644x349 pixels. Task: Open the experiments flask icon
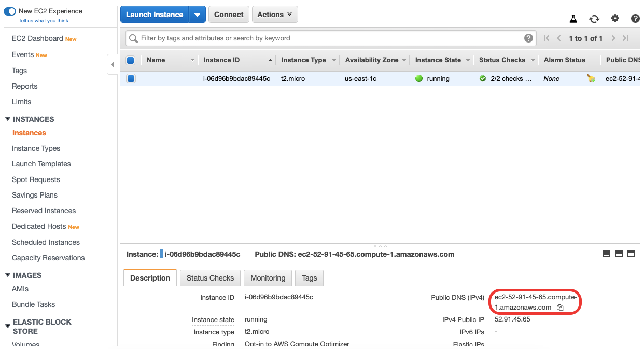click(573, 18)
